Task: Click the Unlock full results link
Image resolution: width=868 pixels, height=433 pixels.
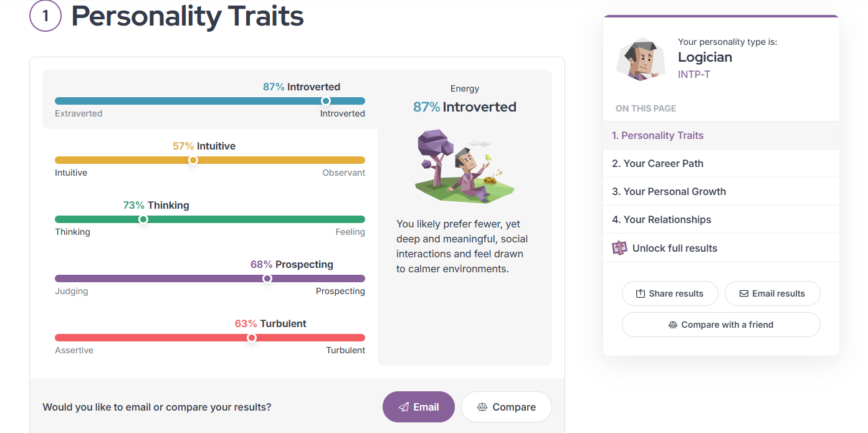Action: click(675, 248)
